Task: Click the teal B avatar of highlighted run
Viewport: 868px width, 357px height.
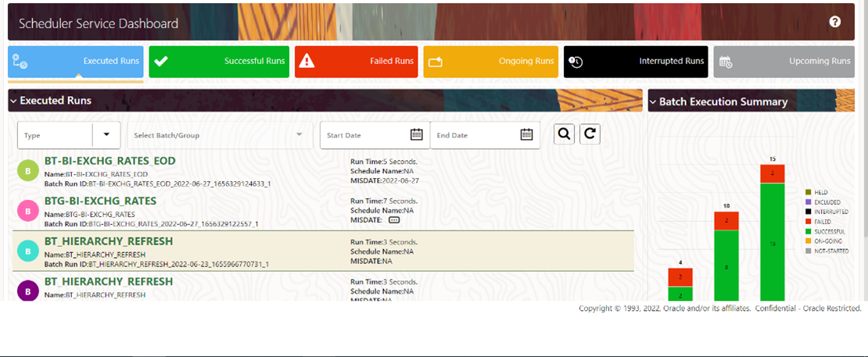Action: (x=27, y=252)
